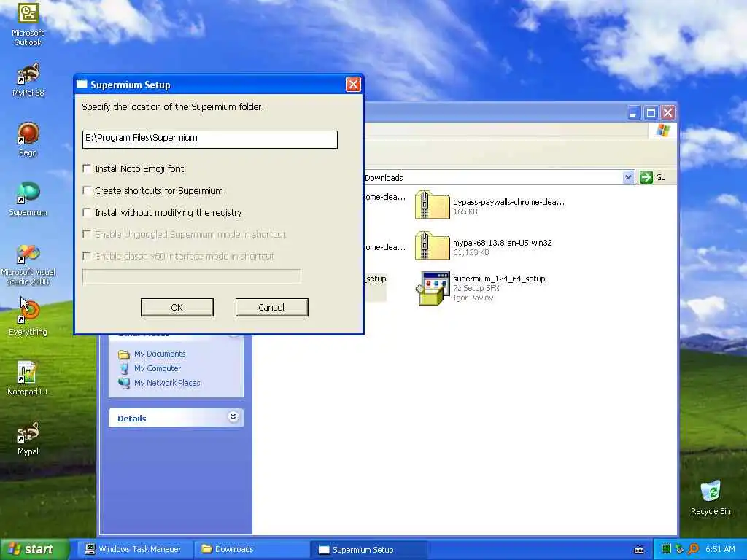Viewport: 747px width, 560px height.
Task: Confirm setup with OK button
Action: 177,307
